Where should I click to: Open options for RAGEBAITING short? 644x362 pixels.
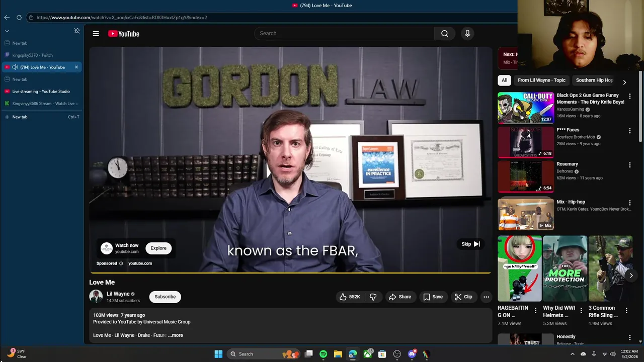tap(535, 311)
